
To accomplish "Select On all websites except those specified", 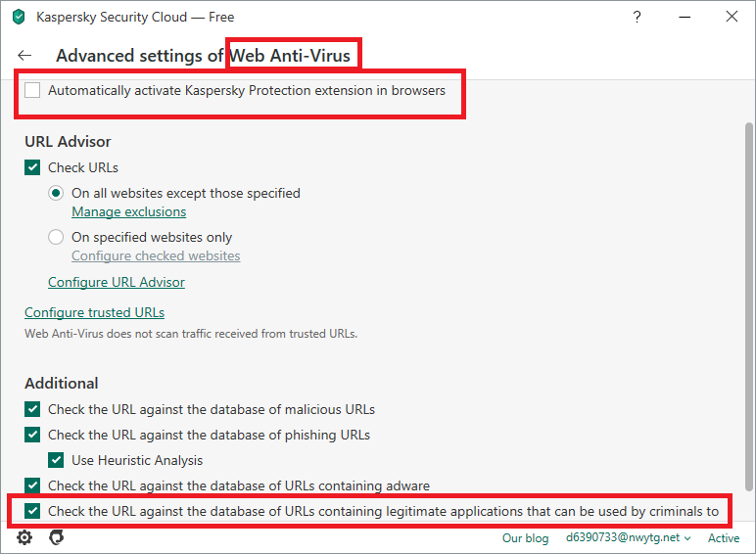I will point(57,193).
